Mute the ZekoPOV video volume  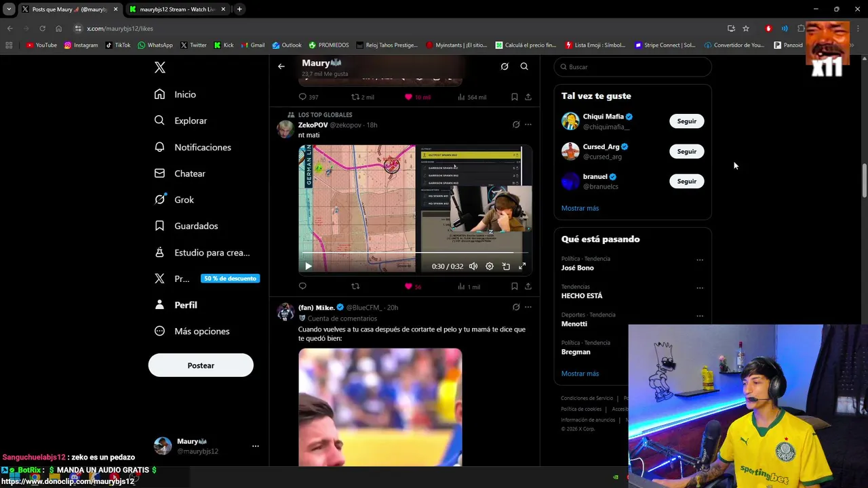473,266
